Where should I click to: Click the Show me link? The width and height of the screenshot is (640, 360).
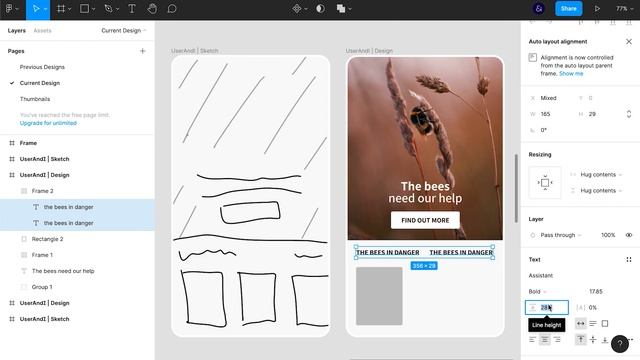571,73
